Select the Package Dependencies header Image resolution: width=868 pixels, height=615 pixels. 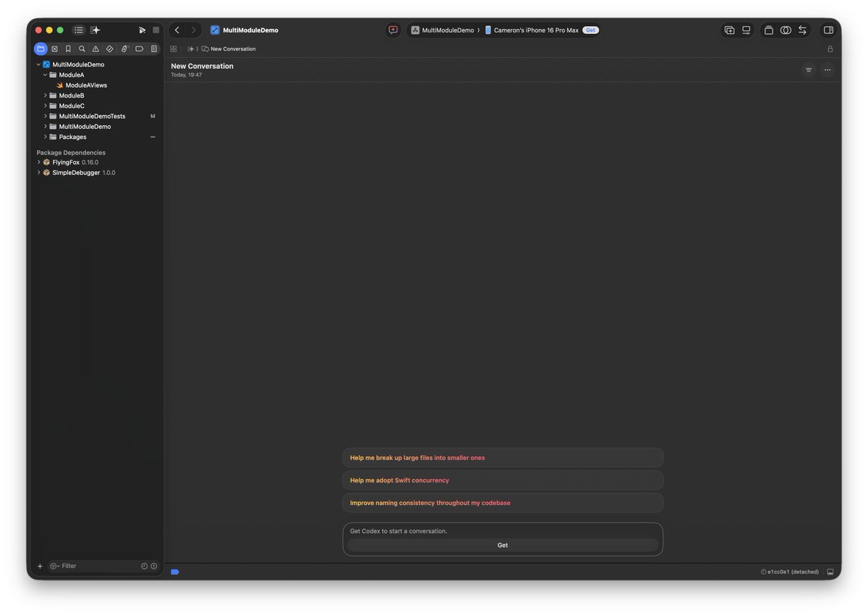71,153
